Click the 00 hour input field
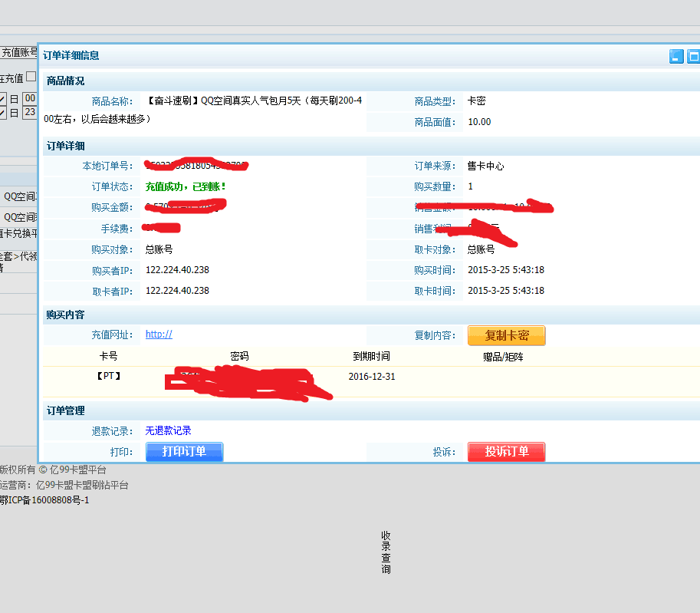Screen dimensions: 700x613 (x=30, y=98)
